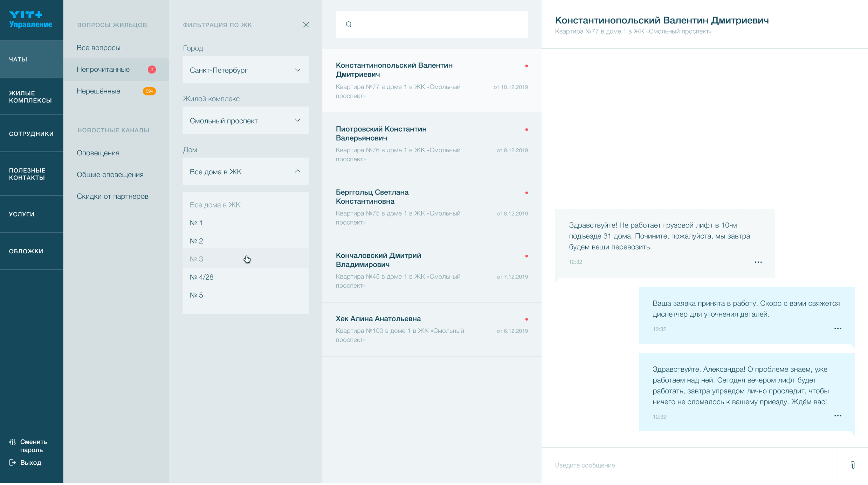Select house № 4/28 option
Image resolution: width=868 pixels, height=485 pixels.
202,277
